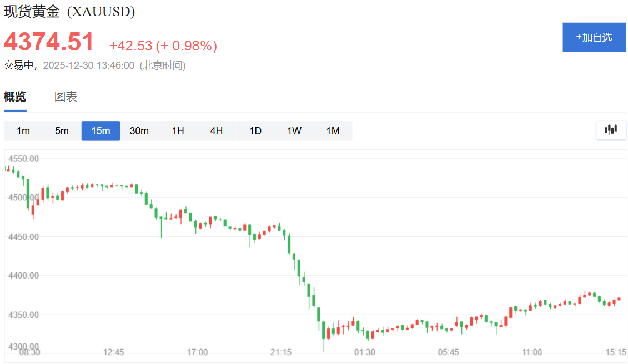Click the +加自选 watchlist button
The width and height of the screenshot is (628, 364).
(x=594, y=37)
